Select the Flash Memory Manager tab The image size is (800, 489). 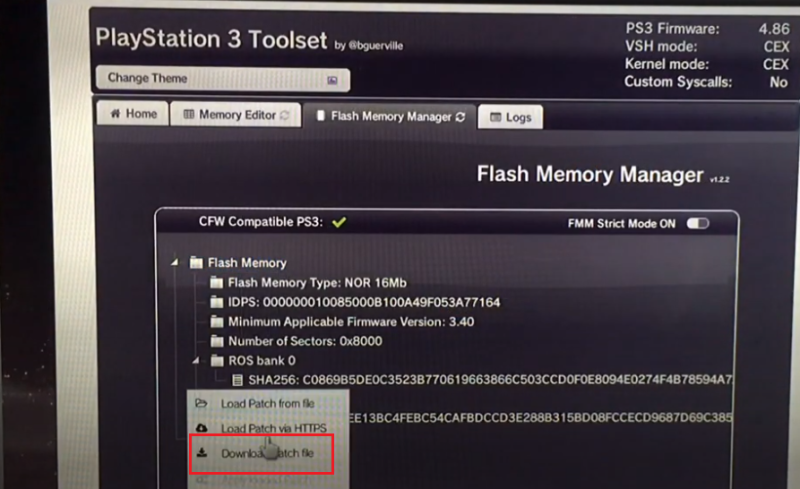pos(390,116)
